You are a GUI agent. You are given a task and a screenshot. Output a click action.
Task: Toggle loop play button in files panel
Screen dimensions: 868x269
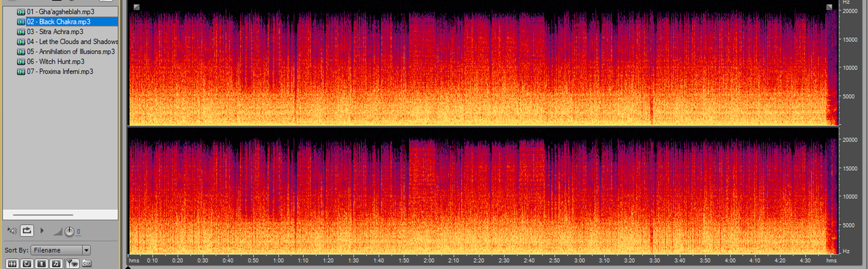coord(27,231)
